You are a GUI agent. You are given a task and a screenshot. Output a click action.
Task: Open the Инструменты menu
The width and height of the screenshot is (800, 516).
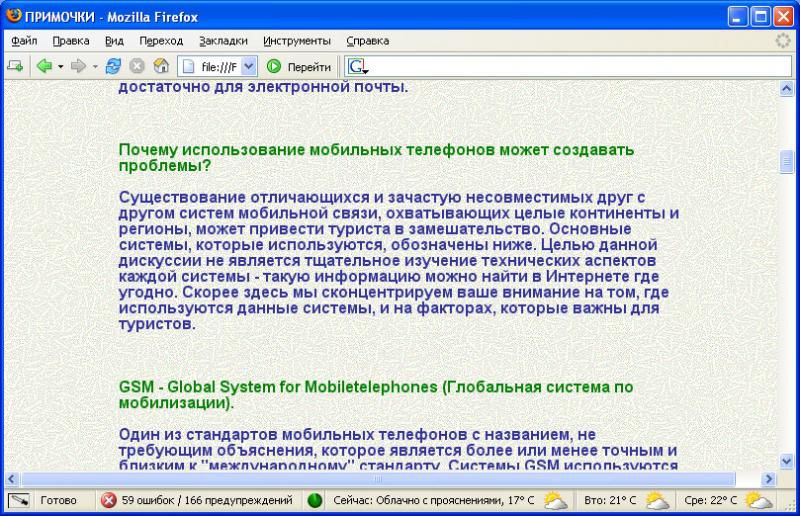coord(297,41)
